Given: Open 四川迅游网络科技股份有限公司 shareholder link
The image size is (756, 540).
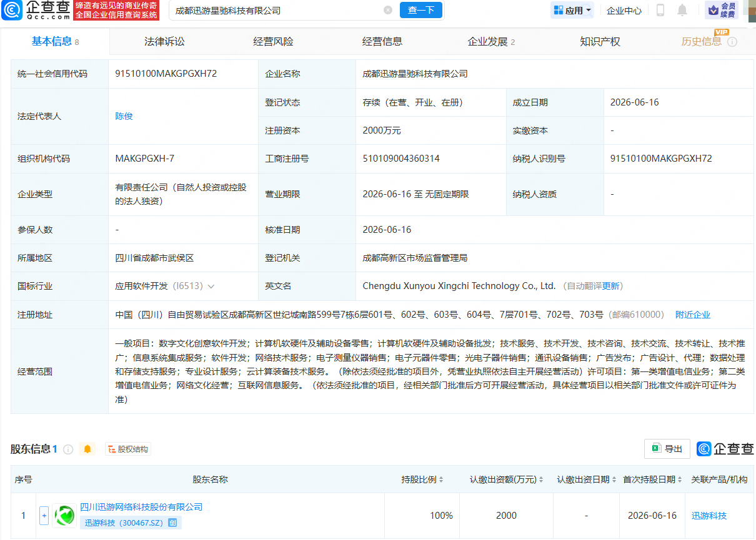Looking at the screenshot, I should [141, 507].
